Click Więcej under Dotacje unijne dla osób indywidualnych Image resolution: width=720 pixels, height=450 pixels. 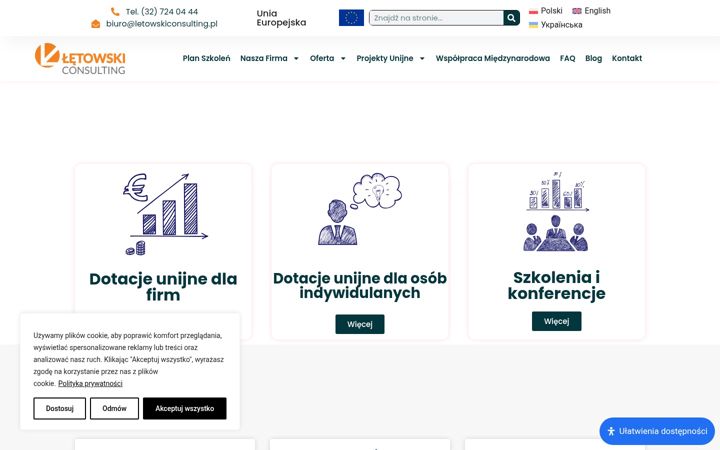tap(360, 324)
